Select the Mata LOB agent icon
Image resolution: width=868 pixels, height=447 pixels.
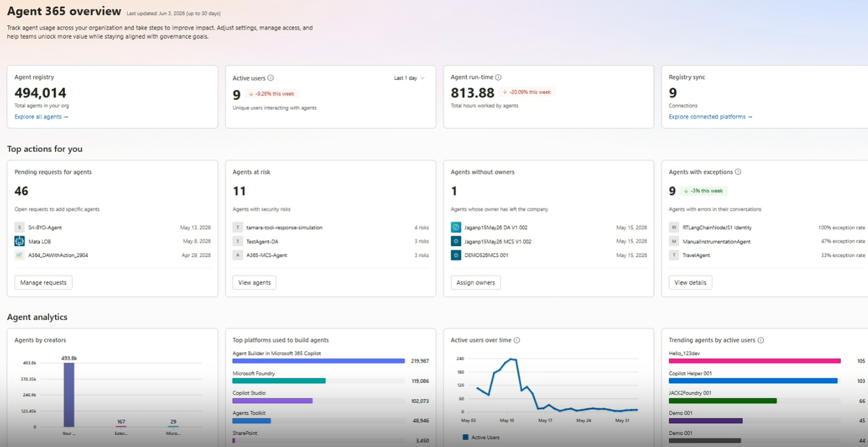coord(19,241)
